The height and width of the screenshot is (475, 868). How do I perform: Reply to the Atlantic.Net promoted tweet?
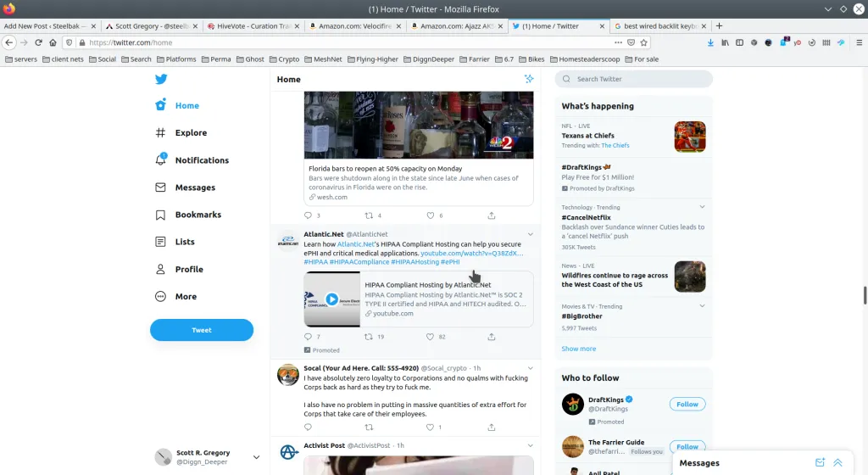point(309,337)
